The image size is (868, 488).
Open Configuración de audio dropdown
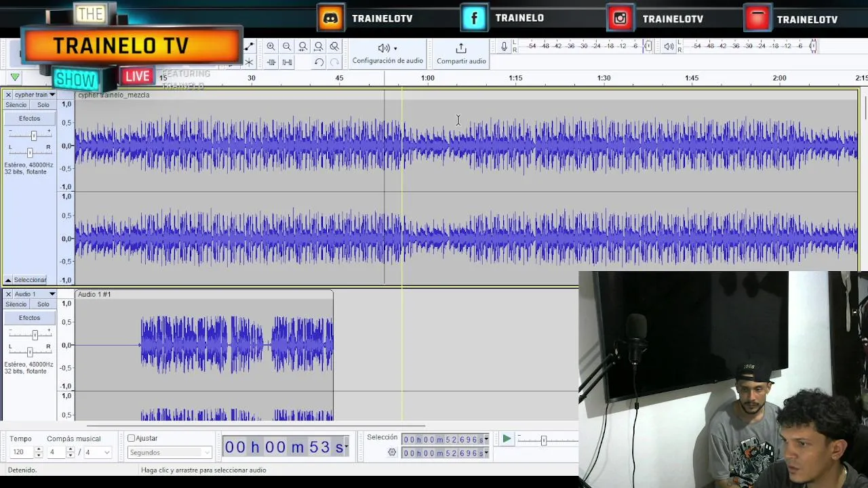tap(387, 53)
